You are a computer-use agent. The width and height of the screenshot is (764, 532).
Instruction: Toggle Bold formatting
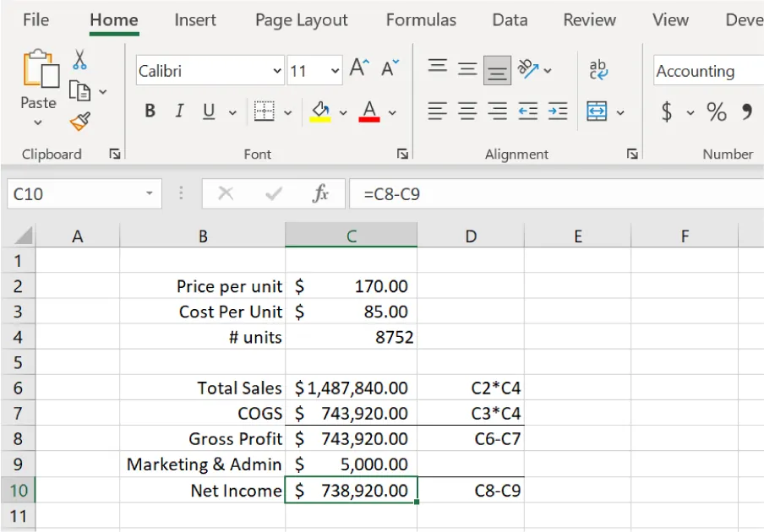[150, 111]
